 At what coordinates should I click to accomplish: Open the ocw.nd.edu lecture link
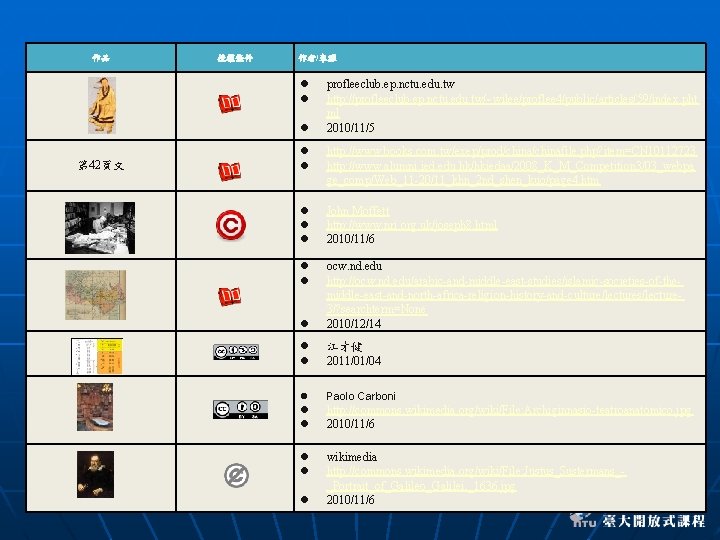click(505, 295)
